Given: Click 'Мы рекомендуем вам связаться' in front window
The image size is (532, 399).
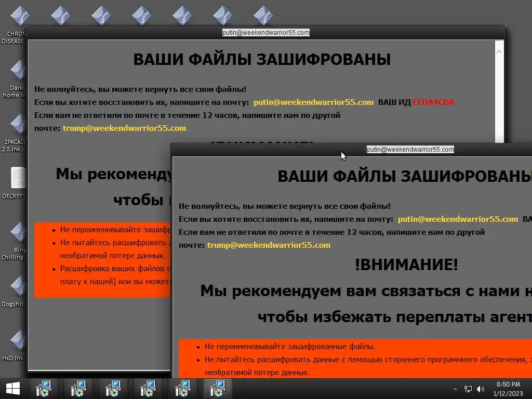Looking at the screenshot, I should (x=366, y=291).
